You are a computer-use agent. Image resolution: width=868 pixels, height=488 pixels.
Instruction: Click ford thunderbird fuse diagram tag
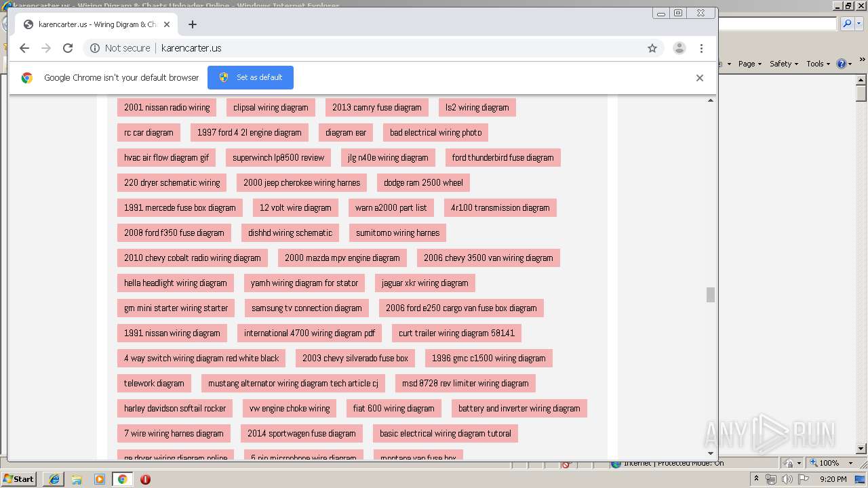click(502, 157)
